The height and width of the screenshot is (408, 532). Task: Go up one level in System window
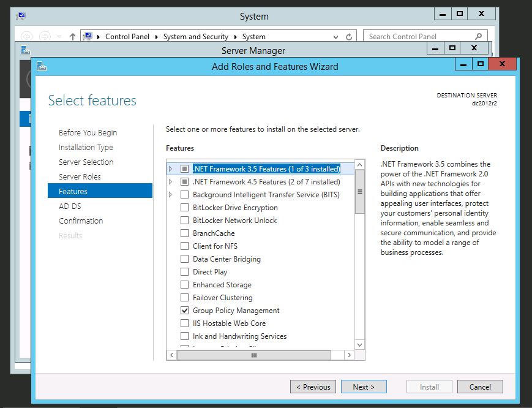[x=72, y=37]
